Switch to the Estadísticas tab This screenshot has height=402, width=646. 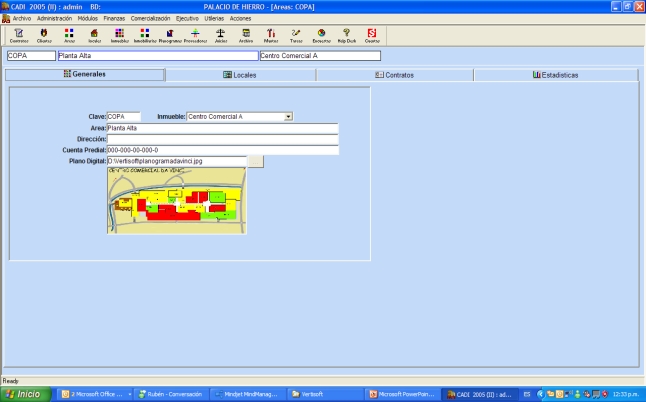coord(555,75)
